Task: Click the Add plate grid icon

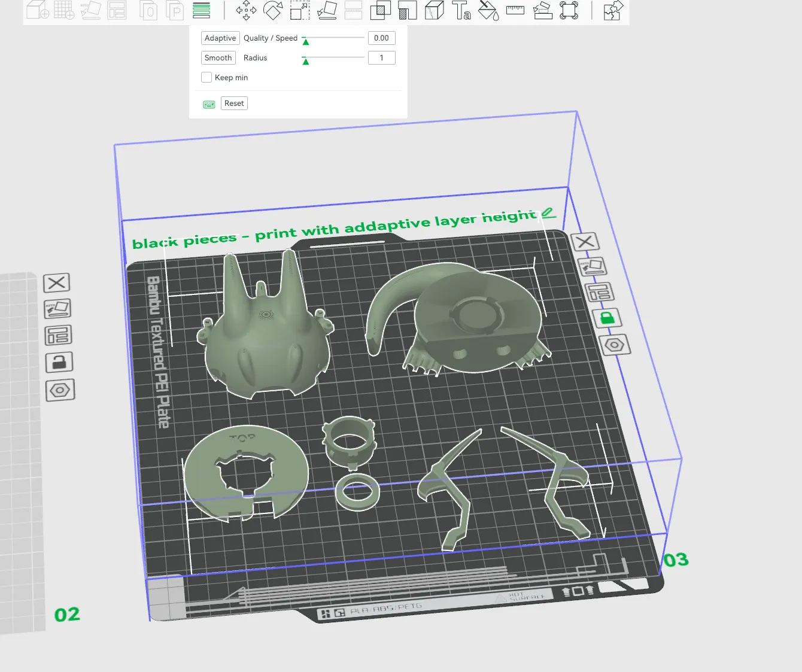Action: click(64, 10)
